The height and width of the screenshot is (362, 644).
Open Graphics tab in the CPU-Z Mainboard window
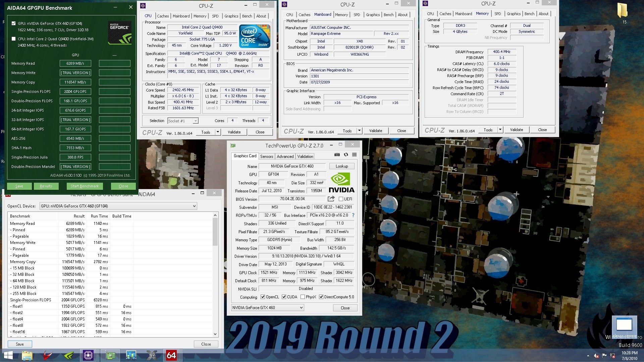[373, 15]
